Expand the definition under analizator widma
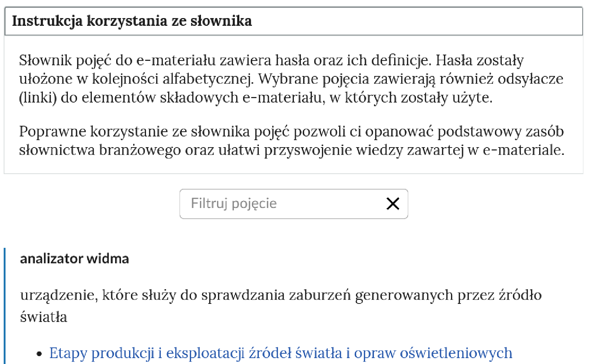The height and width of the screenshot is (364, 590). coord(74,259)
